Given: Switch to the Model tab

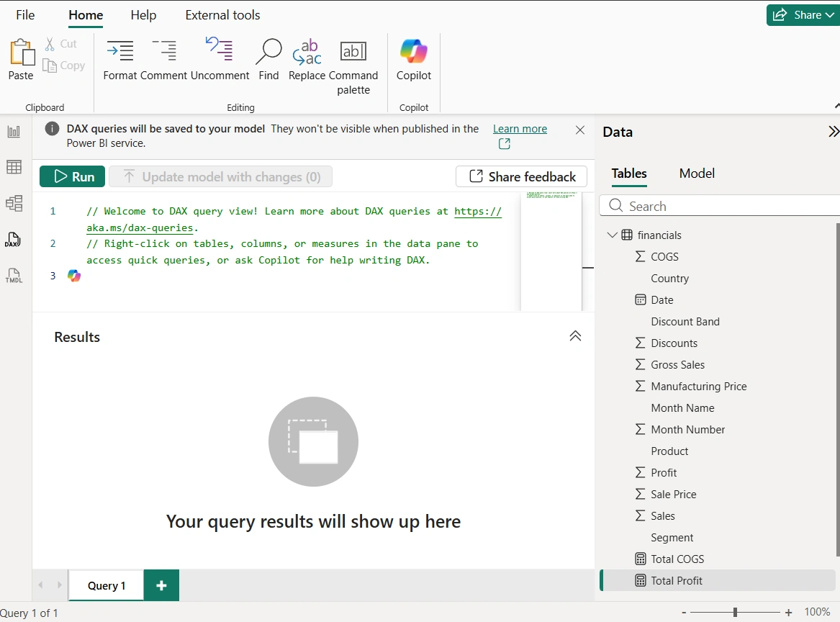Looking at the screenshot, I should click(x=697, y=173).
